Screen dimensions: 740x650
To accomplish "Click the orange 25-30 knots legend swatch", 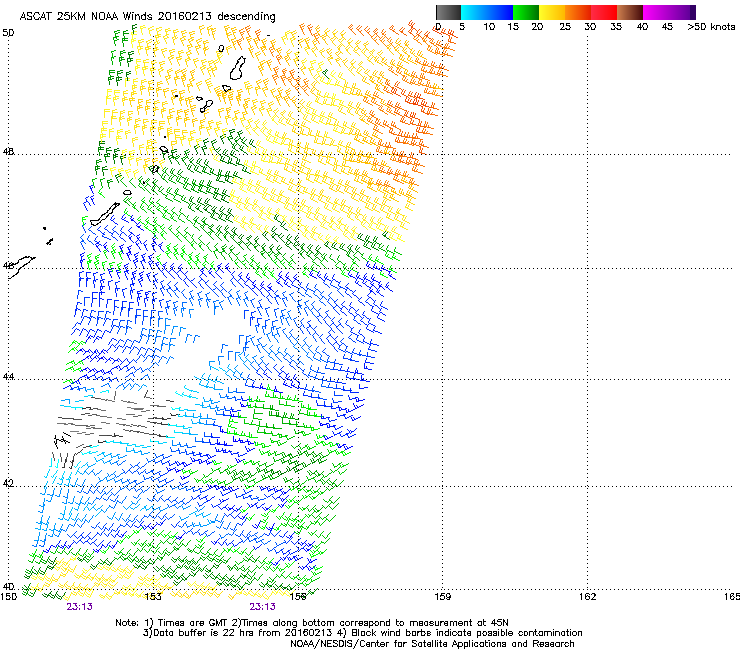I will coord(578,12).
